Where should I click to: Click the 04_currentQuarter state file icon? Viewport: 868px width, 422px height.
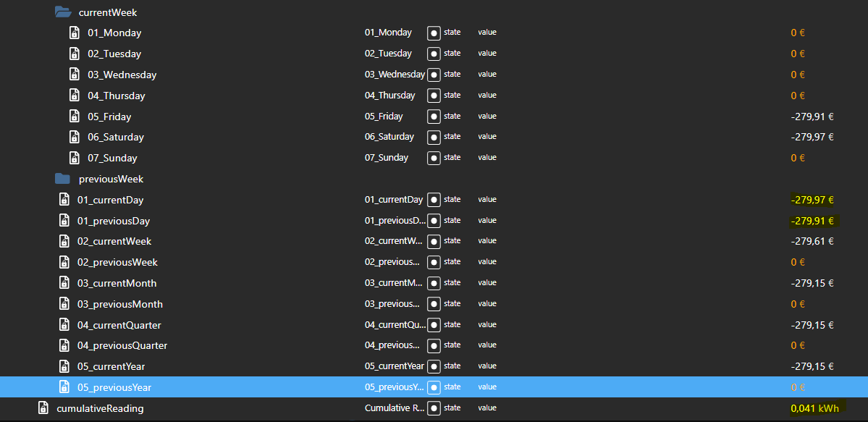(64, 324)
